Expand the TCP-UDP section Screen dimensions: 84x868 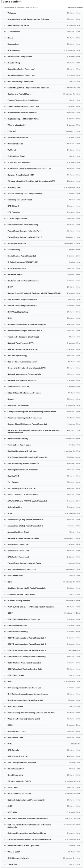[x=42, y=132]
